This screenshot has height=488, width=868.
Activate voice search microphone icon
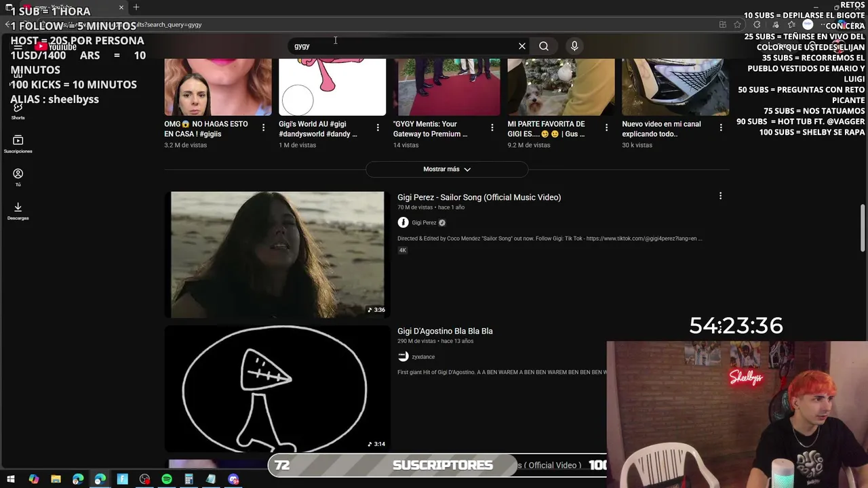tap(574, 46)
